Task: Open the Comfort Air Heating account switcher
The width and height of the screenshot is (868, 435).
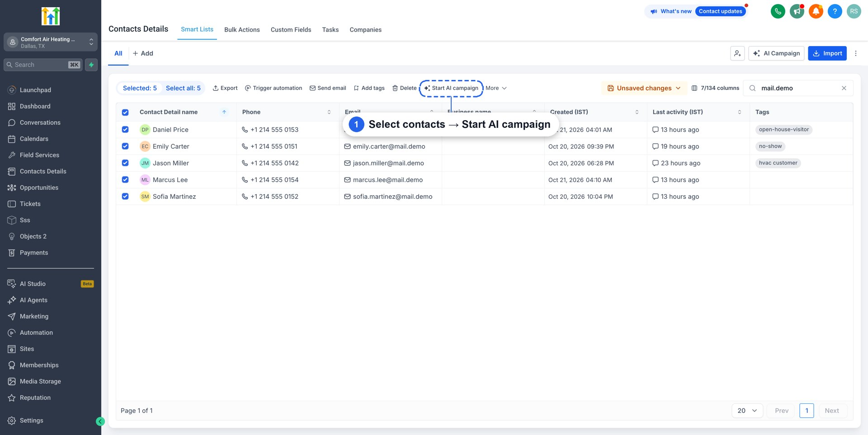Action: (x=51, y=42)
